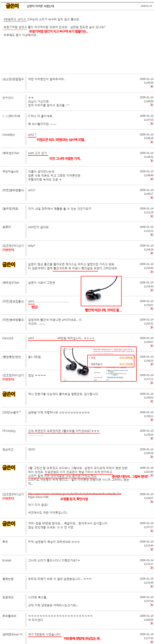Remove the 'er4p?' comment with X icon
The height and width of the screenshot is (644, 154).
pos(151,253)
